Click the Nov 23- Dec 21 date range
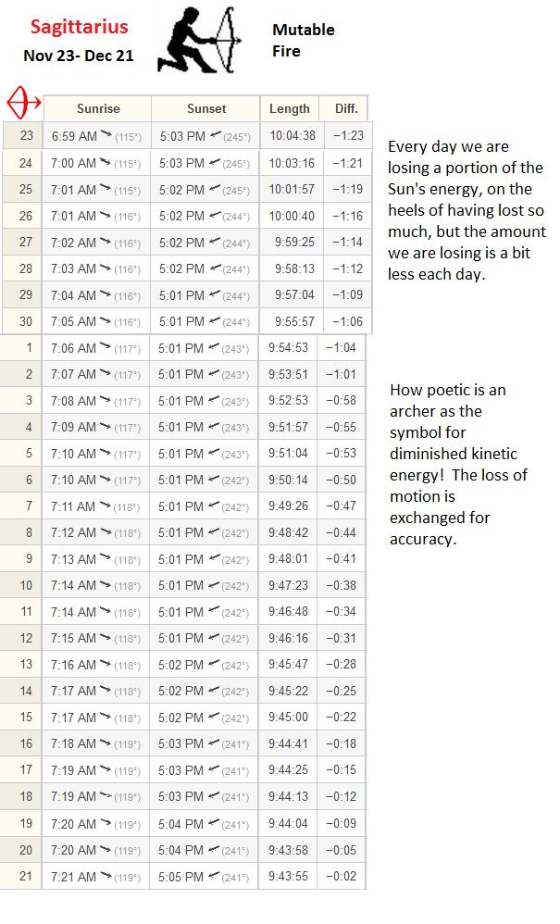 pyautogui.click(x=79, y=56)
